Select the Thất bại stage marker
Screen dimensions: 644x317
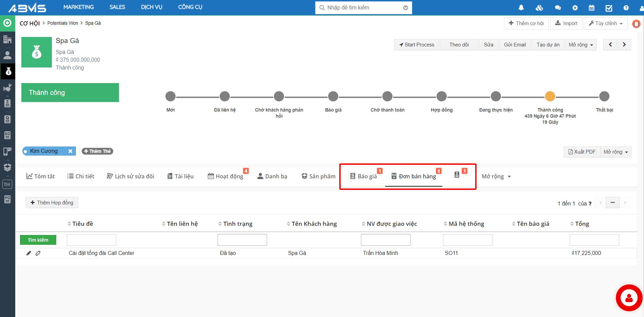604,97
